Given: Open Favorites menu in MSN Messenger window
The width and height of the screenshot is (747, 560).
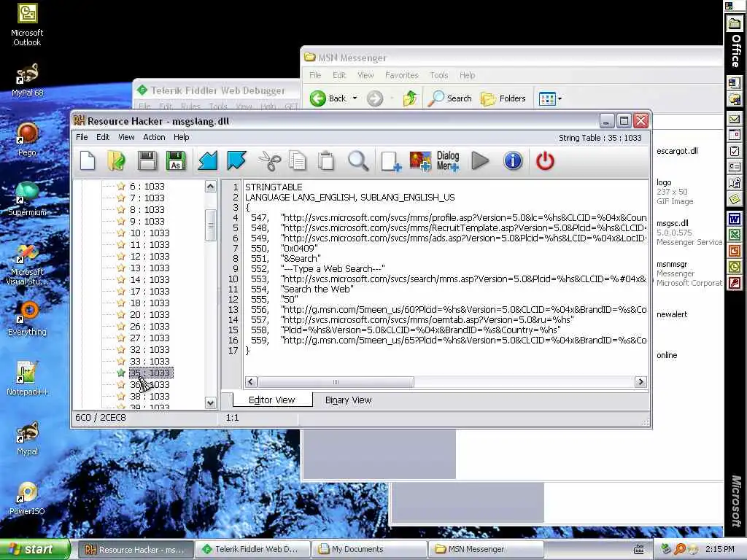Looking at the screenshot, I should pos(402,75).
